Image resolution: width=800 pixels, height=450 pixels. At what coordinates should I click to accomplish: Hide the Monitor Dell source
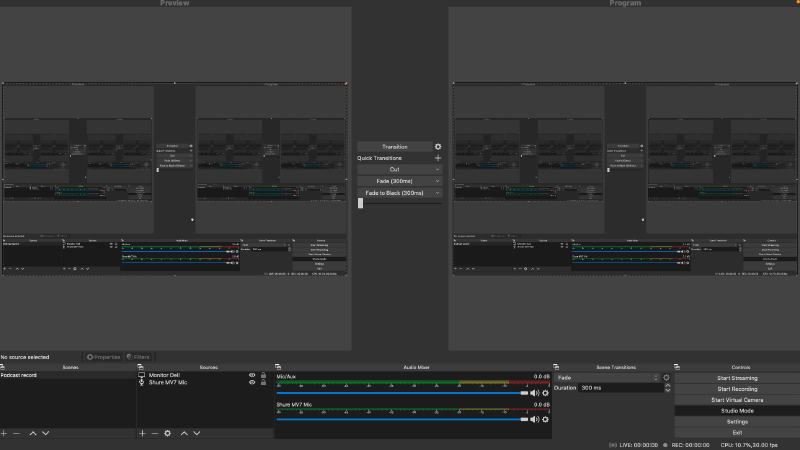coord(252,375)
